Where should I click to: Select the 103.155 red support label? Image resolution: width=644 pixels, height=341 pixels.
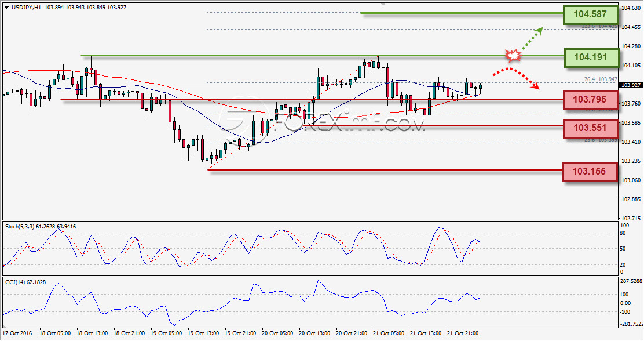coord(590,172)
